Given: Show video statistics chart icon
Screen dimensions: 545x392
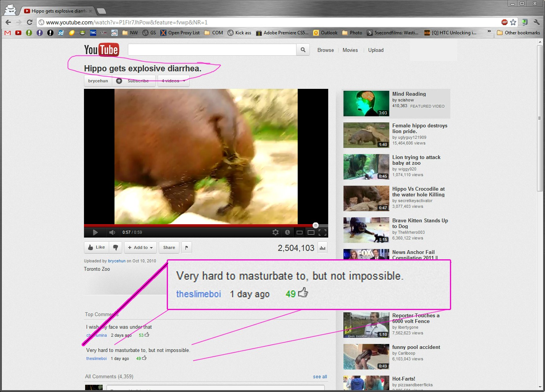Looking at the screenshot, I should point(322,248).
